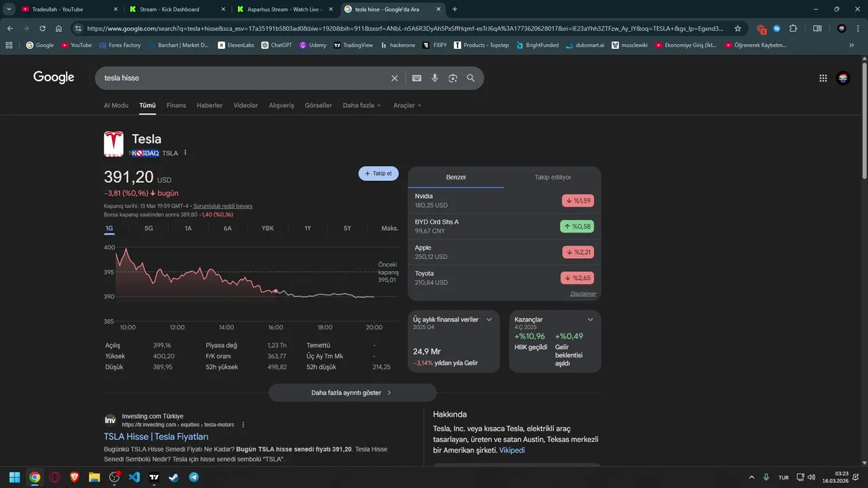Switch chart to 6A range
The height and width of the screenshot is (488, 868).
tap(228, 228)
